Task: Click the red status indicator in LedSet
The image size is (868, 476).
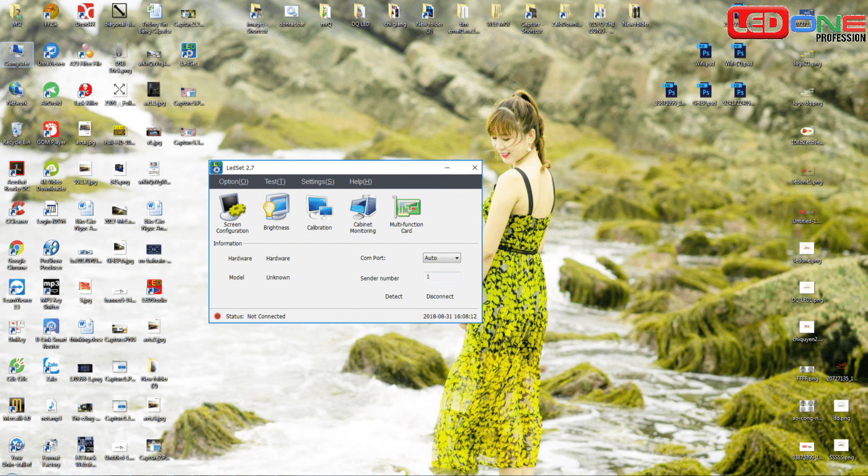Action: [218, 317]
